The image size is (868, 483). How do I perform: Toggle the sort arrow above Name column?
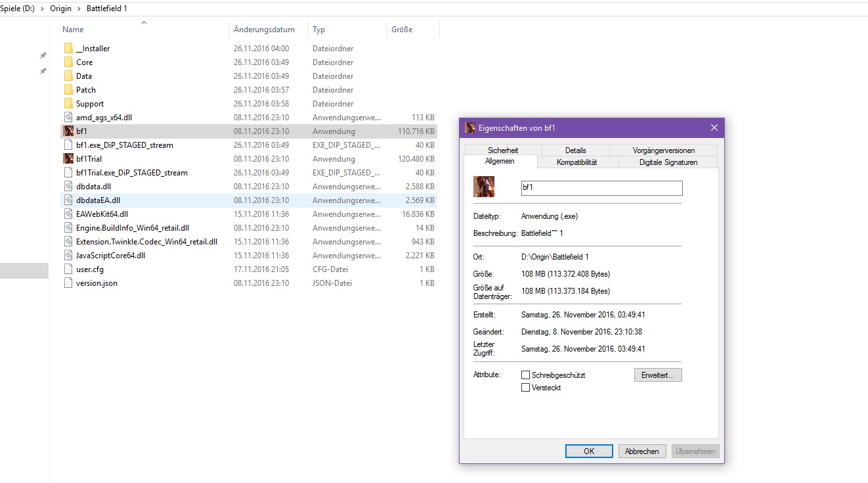click(144, 22)
